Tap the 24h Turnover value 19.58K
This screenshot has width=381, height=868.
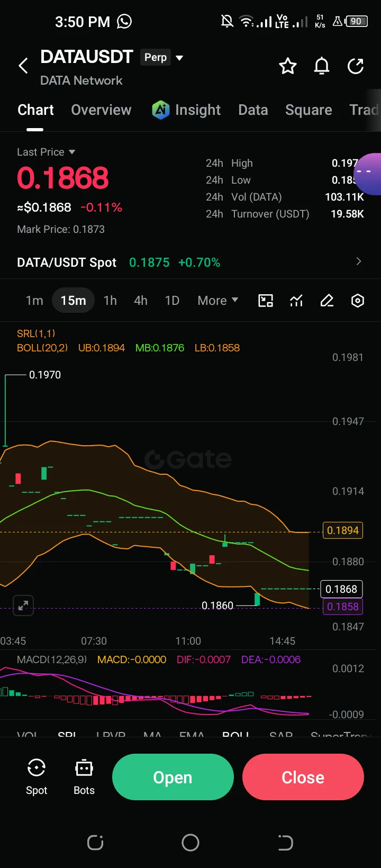pos(348,214)
